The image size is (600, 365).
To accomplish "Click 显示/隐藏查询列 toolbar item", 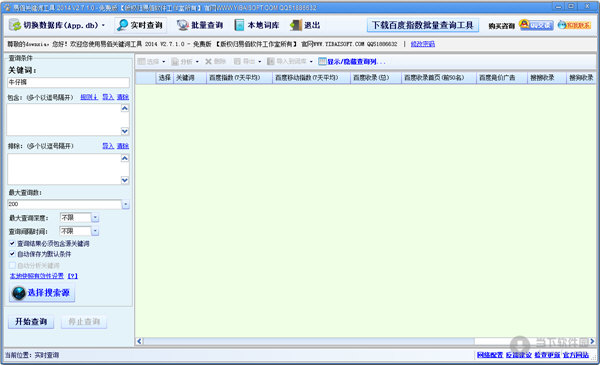I will (x=352, y=62).
